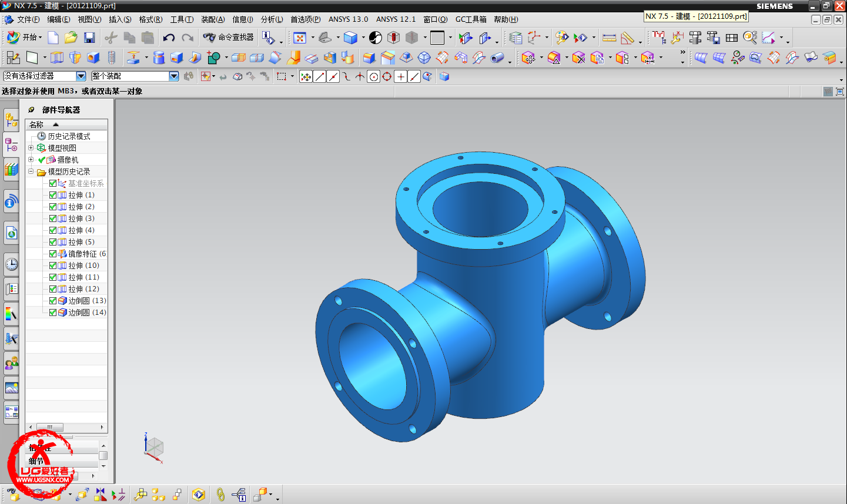Viewport: 847px width, 504px height.
Task: Open dropdown arrow next to Fit view icon
Action: [313, 38]
